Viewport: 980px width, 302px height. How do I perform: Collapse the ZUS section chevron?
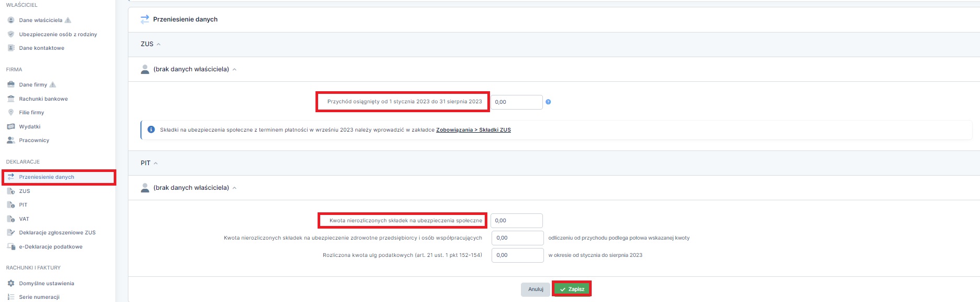pos(159,45)
